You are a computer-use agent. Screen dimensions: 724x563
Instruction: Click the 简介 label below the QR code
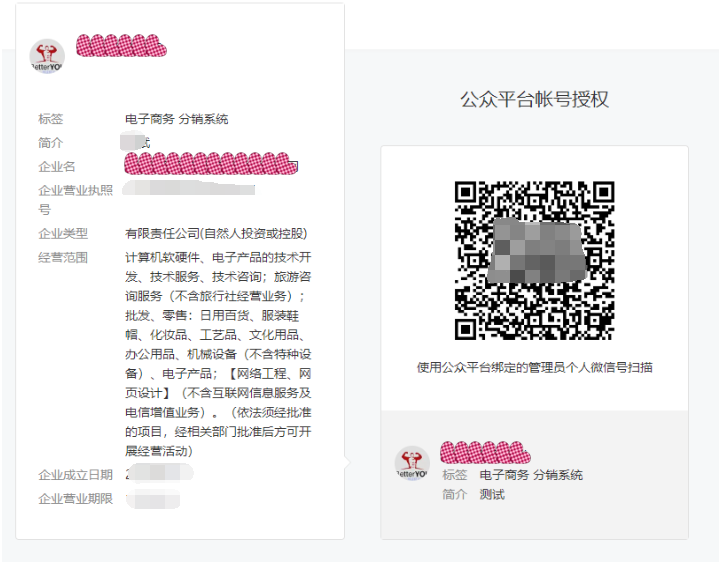point(455,495)
